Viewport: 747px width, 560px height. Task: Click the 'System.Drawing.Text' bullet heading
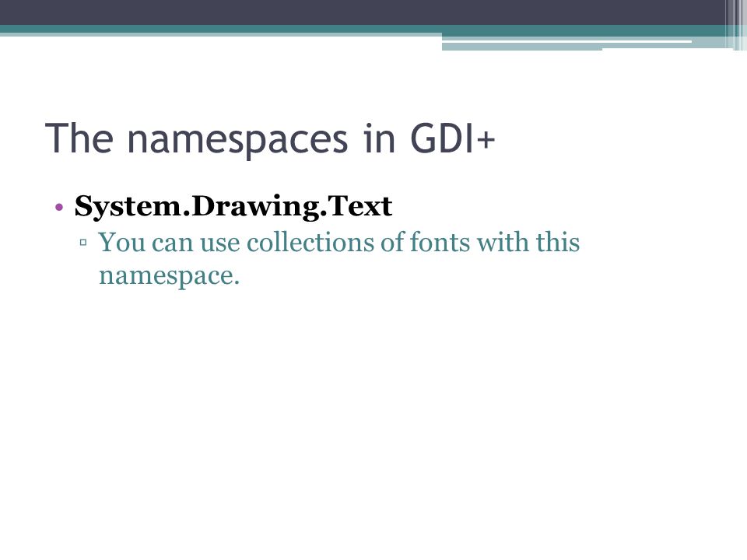click(x=233, y=207)
